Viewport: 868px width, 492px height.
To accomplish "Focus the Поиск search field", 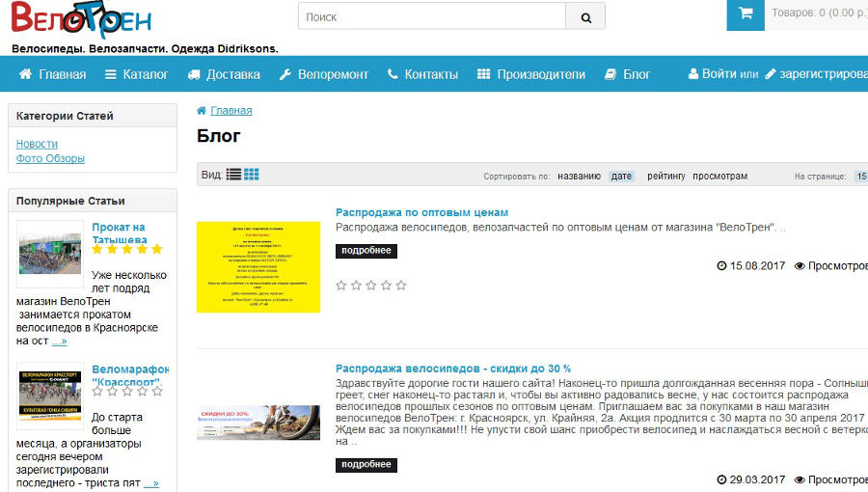I will [x=431, y=16].
